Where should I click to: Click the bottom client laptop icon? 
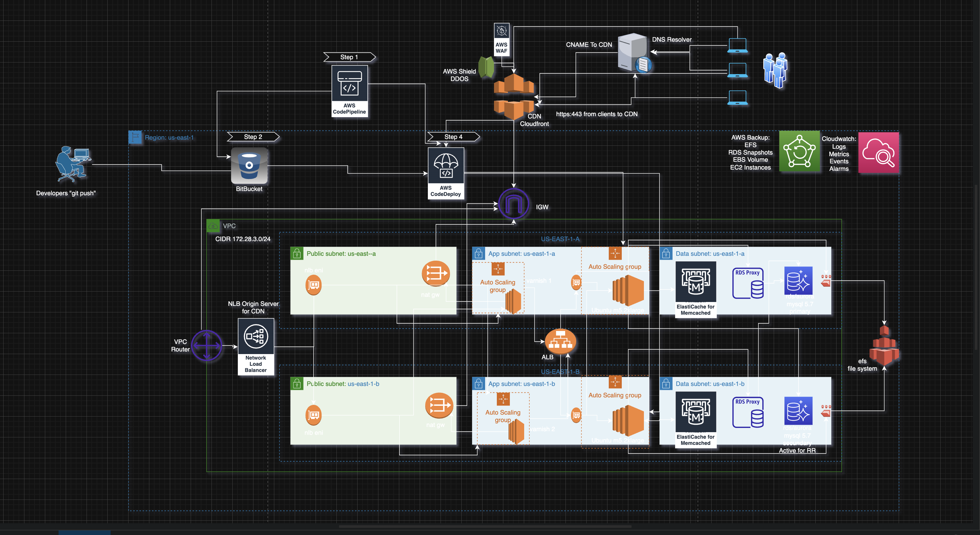[x=737, y=98]
